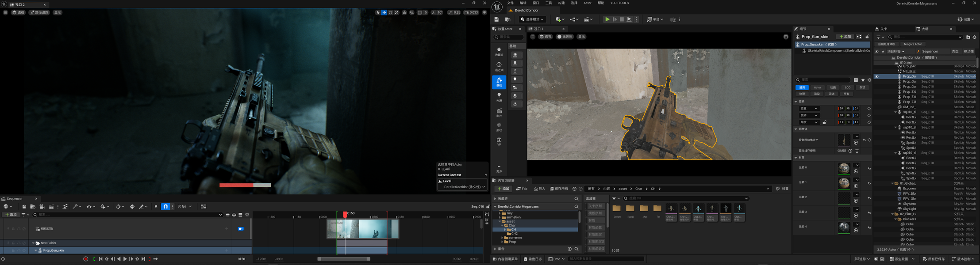Collapse the 变换 section in Details
Viewport: 980px width, 265px height.
click(796, 102)
